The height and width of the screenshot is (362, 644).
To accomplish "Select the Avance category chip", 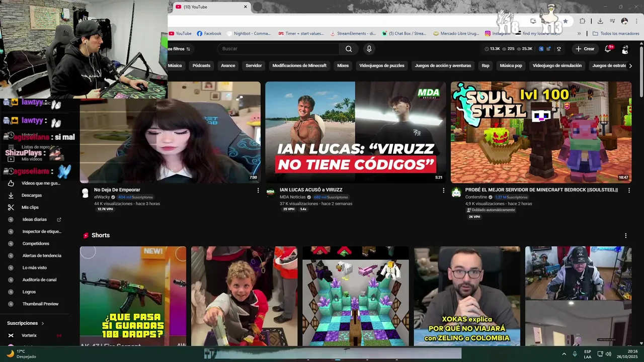I will (x=228, y=65).
